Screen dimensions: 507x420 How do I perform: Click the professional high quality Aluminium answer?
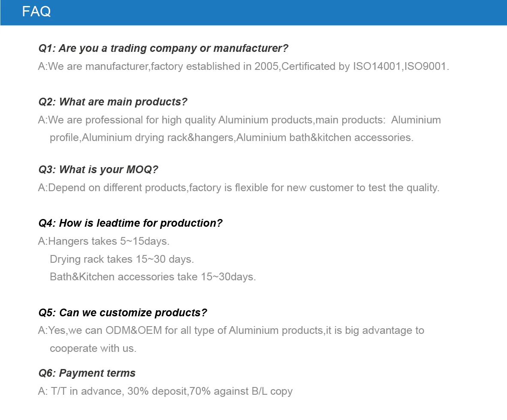coord(239,120)
